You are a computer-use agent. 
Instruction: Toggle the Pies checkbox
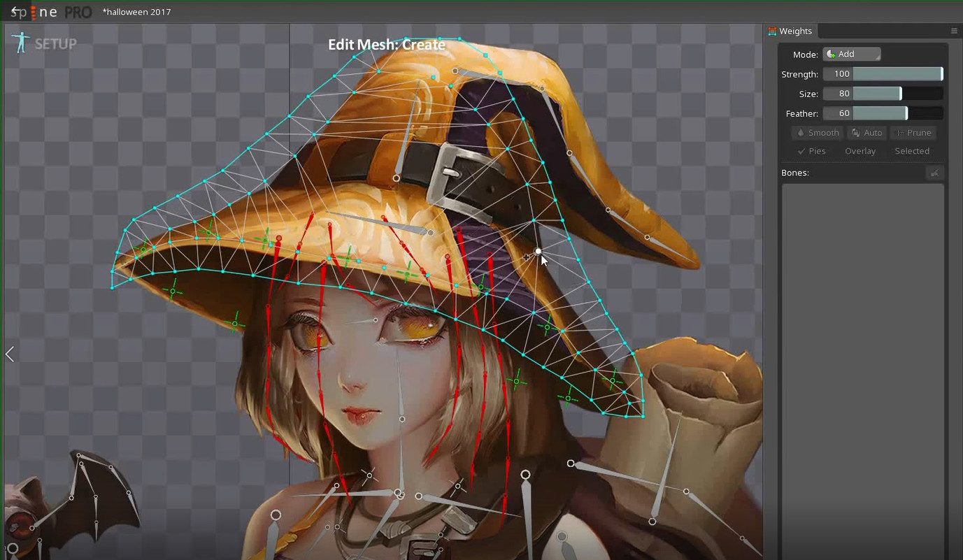click(811, 151)
